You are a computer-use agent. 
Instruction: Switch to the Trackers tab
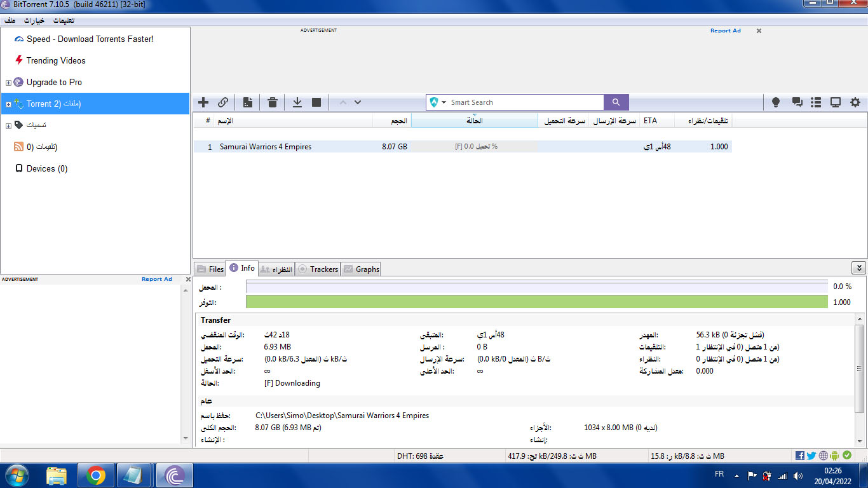318,269
